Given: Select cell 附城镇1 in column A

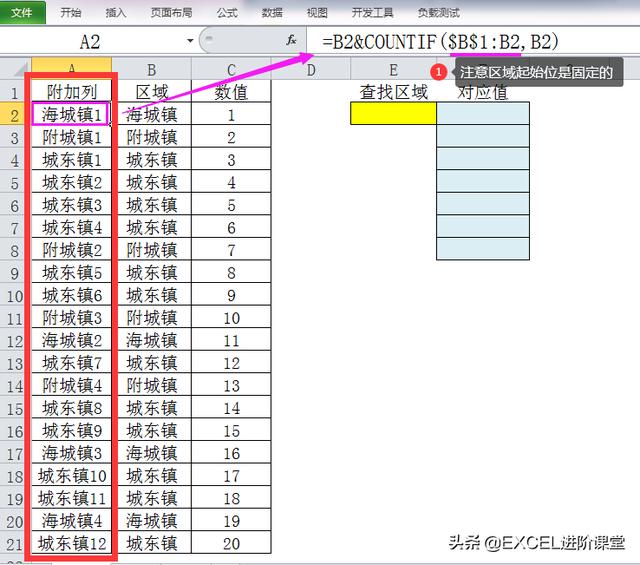Looking at the screenshot, I should [x=71, y=137].
